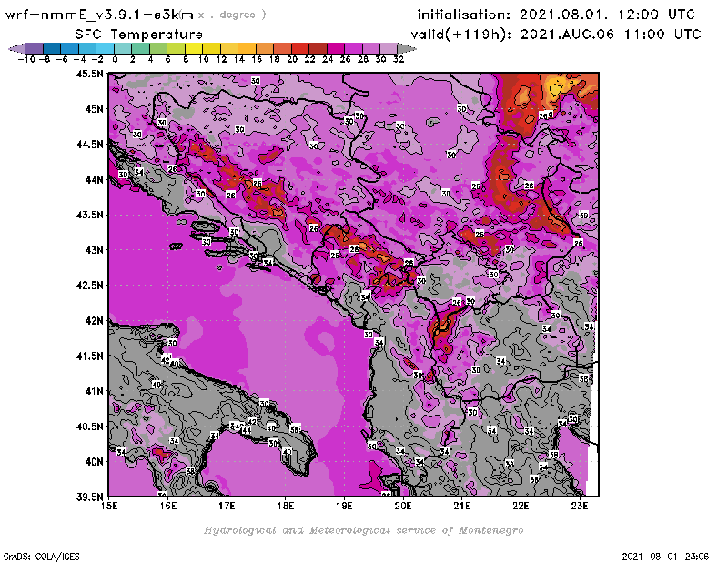Click the '18E' longitude label
Screen dimensions: 728x562
tap(286, 506)
